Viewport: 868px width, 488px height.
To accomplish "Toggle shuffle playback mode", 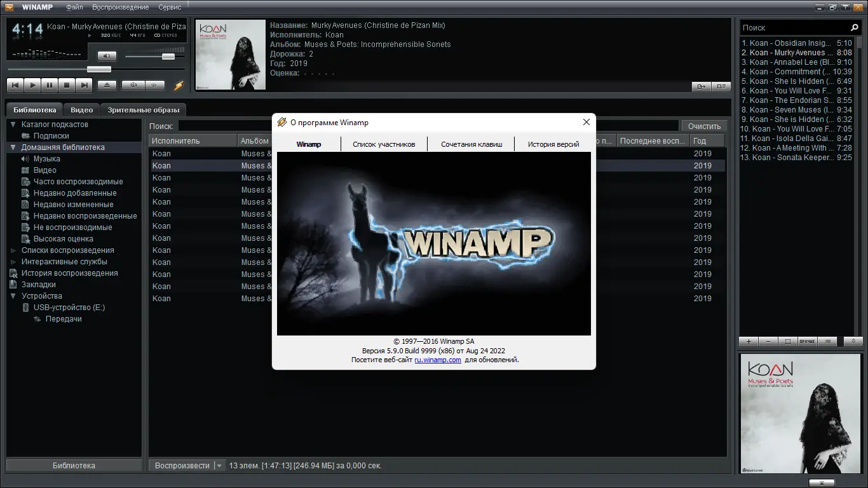I will (133, 85).
